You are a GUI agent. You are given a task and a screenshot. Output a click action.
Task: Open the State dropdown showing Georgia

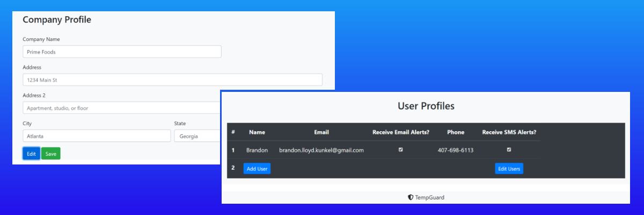pos(197,136)
